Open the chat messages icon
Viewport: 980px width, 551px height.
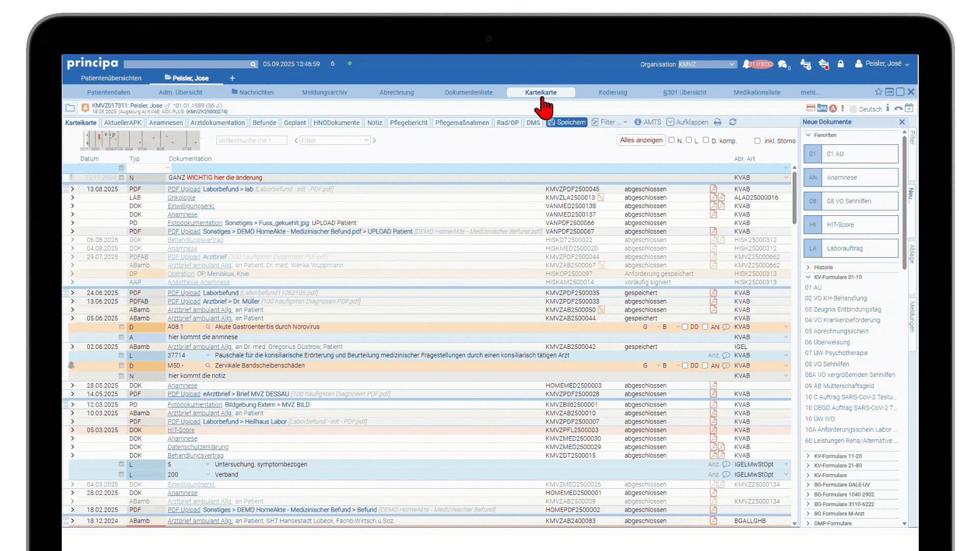782,64
